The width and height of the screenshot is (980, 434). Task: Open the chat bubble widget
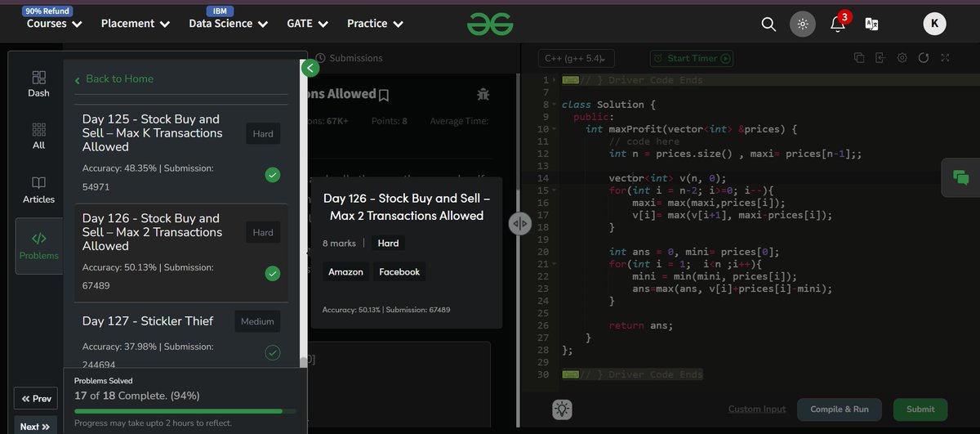click(x=960, y=177)
